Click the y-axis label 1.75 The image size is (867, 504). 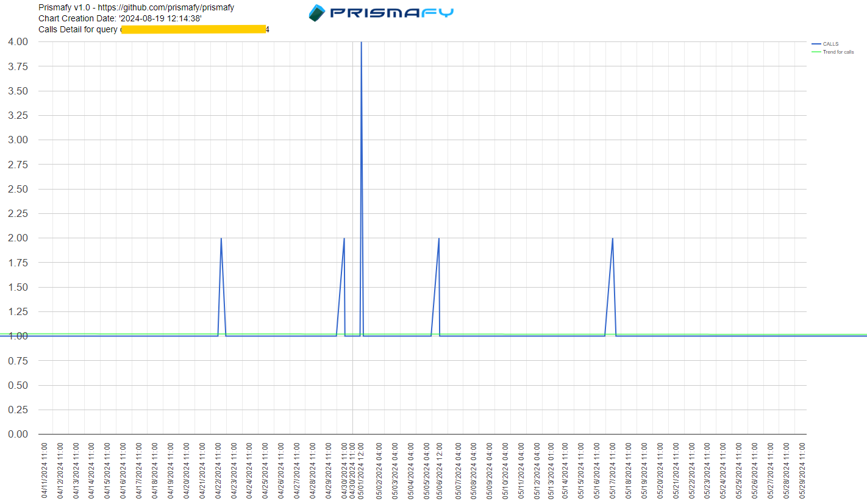pyautogui.click(x=18, y=263)
